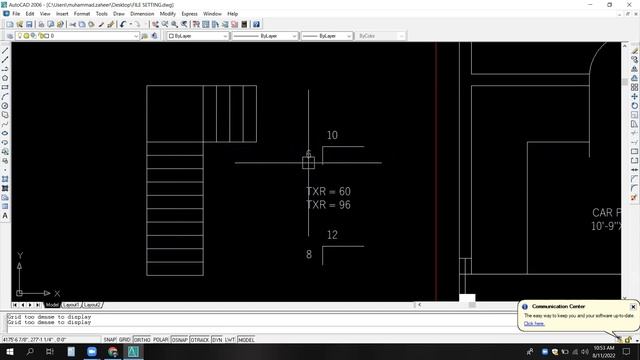Select the Line tool in the Draw toolbar
This screenshot has width=640, height=360.
click(x=5, y=51)
